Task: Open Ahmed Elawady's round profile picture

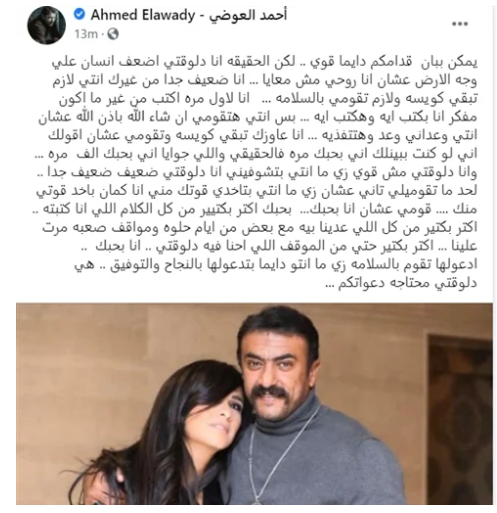Action: (46, 25)
